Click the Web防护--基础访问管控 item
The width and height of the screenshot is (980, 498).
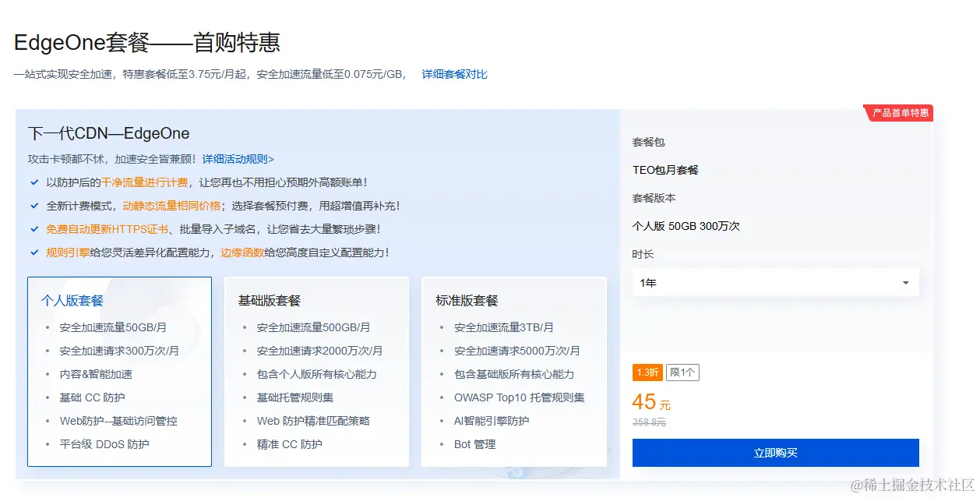118,421
